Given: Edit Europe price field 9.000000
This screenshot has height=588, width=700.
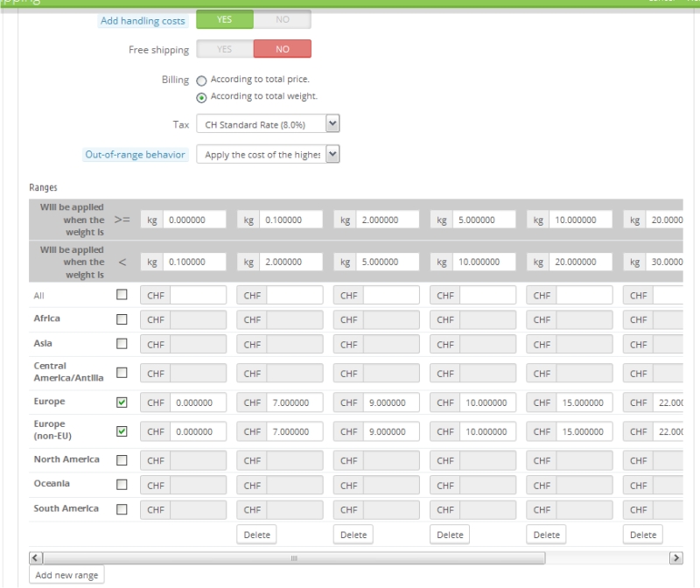Looking at the screenshot, I should 391,402.
